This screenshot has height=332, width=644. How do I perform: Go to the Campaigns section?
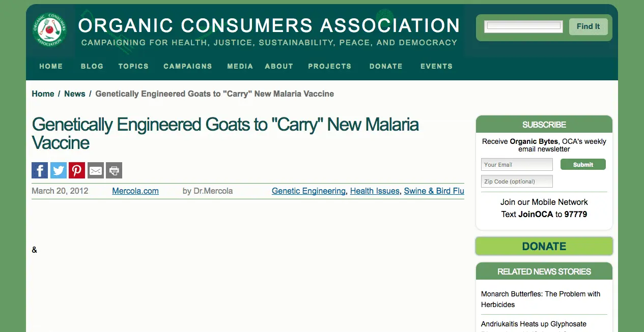188,66
